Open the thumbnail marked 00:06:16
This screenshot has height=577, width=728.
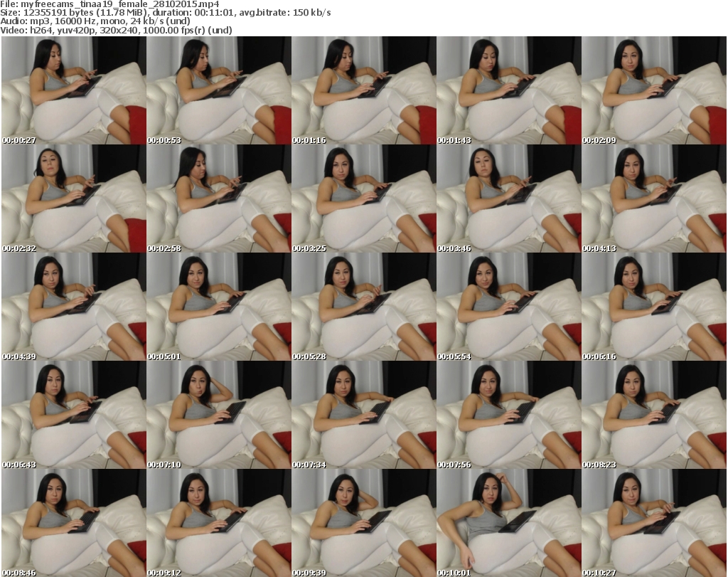point(654,307)
